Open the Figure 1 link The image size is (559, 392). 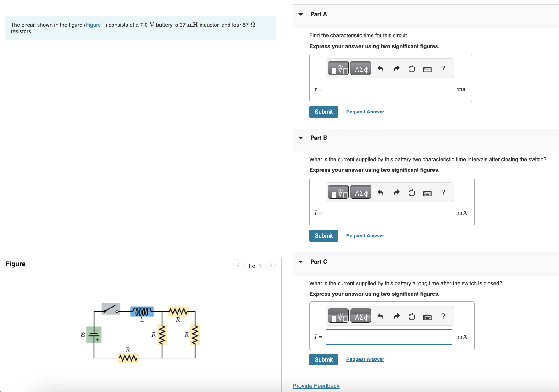coord(95,25)
